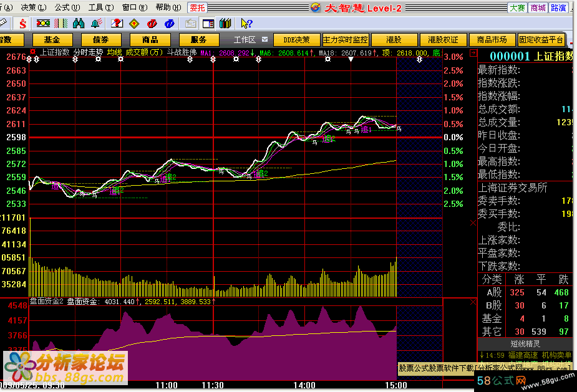
Task: Click the 大智慧 globe logo icon
Action: [316, 7]
